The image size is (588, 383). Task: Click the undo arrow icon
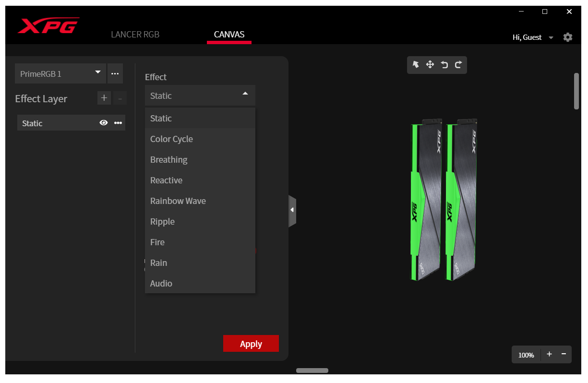click(444, 64)
